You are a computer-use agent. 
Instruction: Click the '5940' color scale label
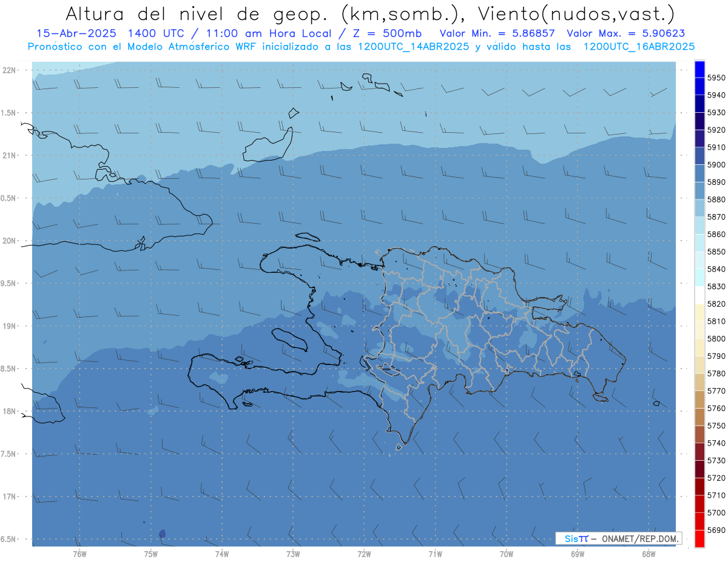tap(716, 95)
